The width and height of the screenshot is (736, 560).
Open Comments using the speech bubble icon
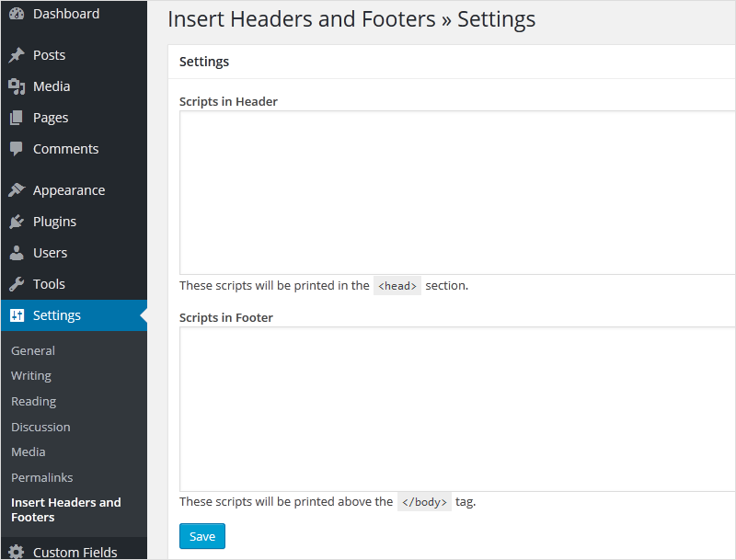pyautogui.click(x=17, y=149)
